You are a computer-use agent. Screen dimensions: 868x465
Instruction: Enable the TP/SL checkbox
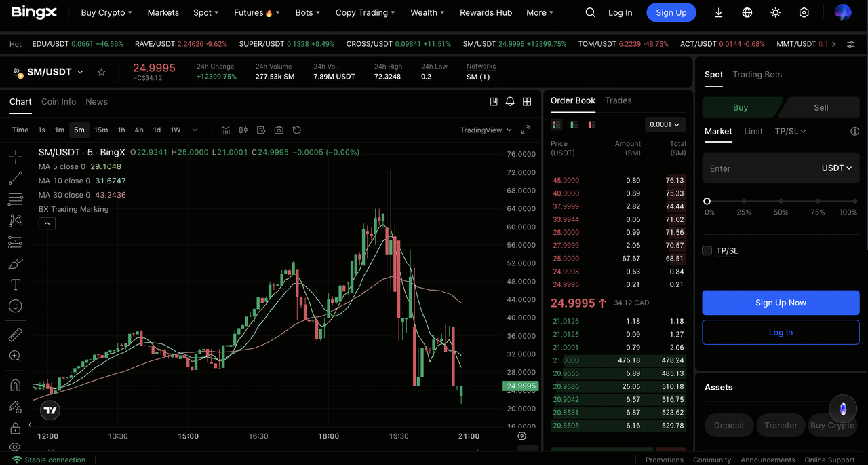pos(707,251)
